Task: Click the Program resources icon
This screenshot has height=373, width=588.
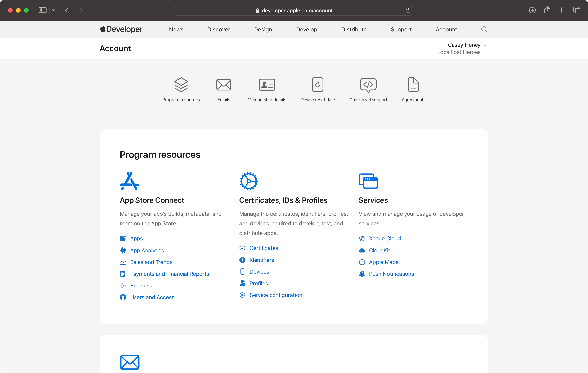Action: [181, 85]
